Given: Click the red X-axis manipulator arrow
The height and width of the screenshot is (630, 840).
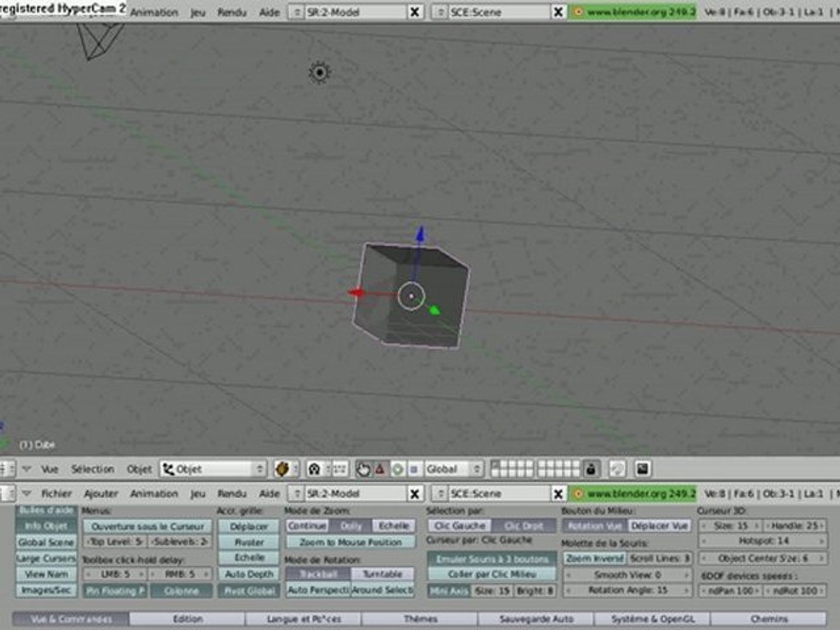Looking at the screenshot, I should tap(356, 292).
